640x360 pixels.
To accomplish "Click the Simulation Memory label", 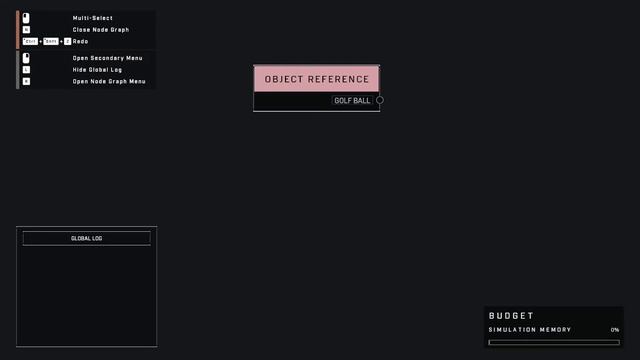I will (530, 330).
